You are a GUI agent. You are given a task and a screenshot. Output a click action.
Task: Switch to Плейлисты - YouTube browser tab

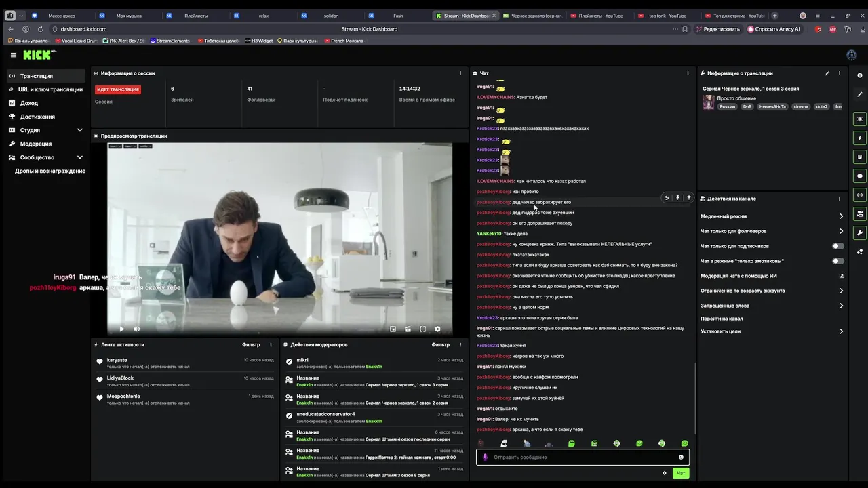coord(601,16)
